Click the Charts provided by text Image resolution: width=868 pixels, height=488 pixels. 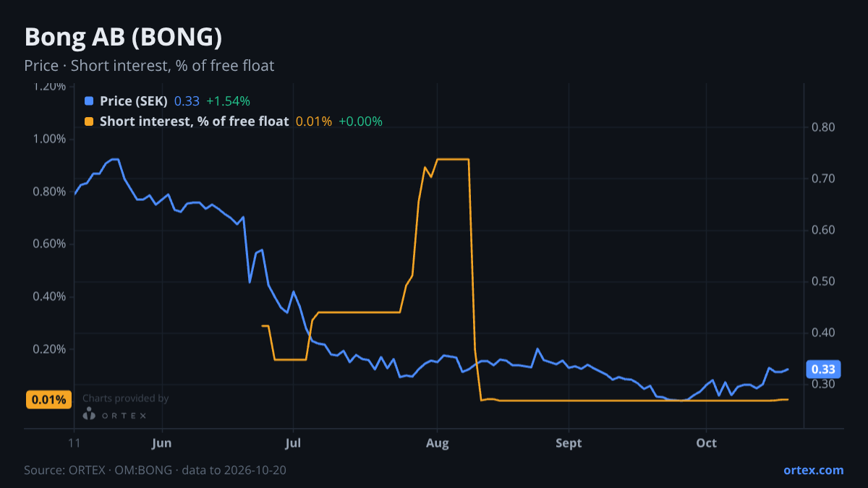126,398
